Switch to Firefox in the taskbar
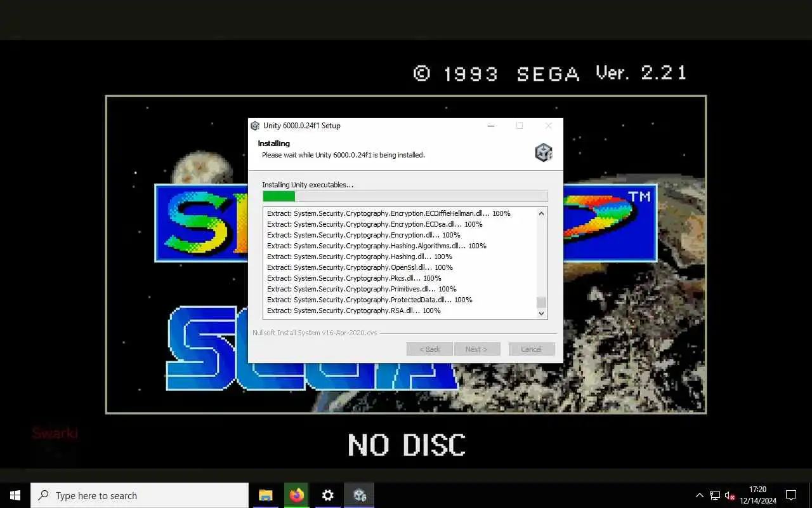Screen dimensions: 812x508 [297, 495]
